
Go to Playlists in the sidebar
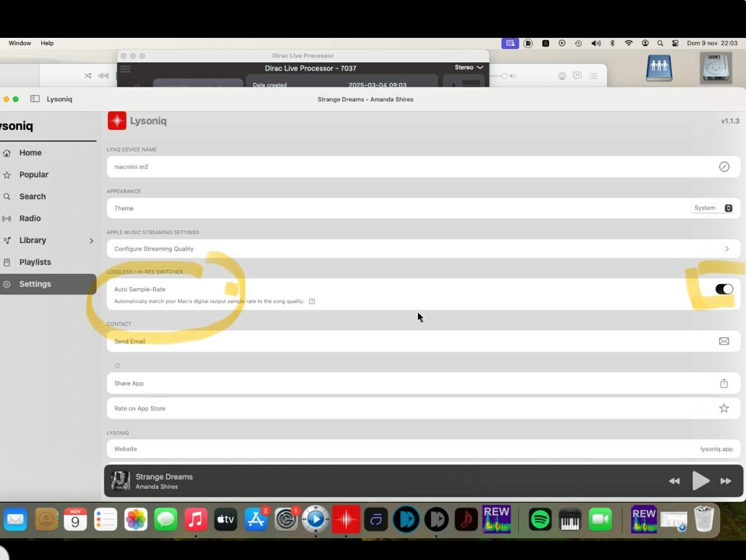(x=35, y=262)
